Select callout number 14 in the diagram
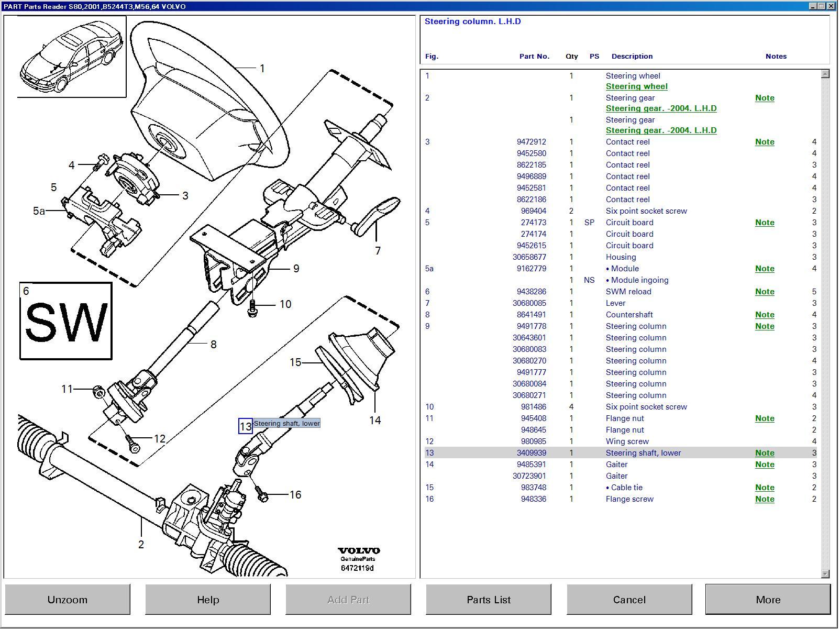The height and width of the screenshot is (630, 840). [375, 420]
